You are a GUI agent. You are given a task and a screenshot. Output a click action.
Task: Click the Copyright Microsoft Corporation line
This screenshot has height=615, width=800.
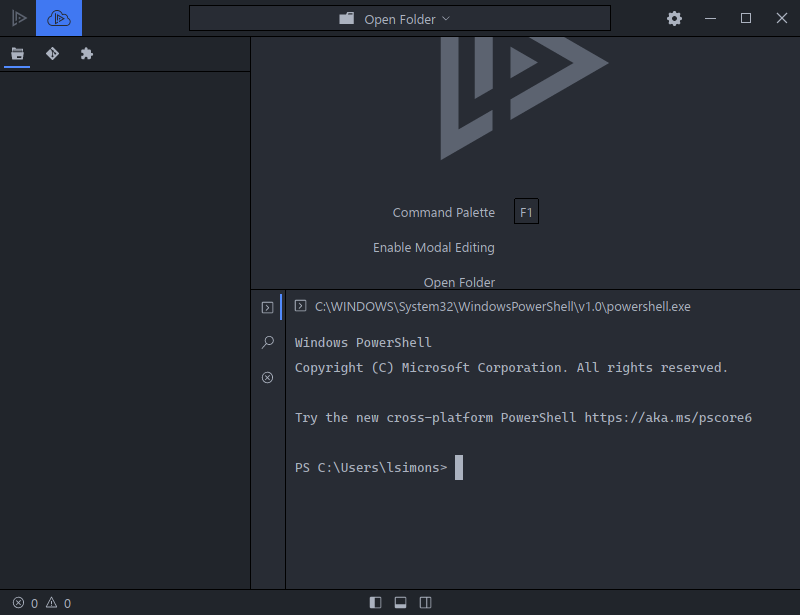click(x=511, y=367)
